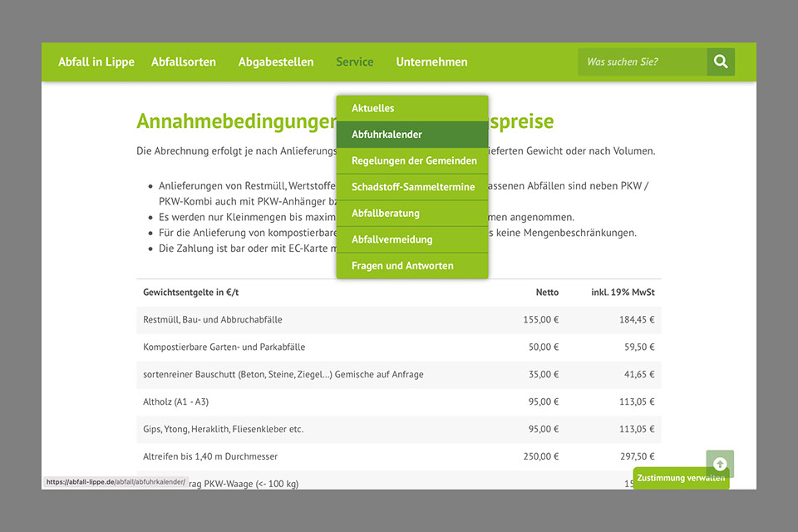798x532 pixels.
Task: Open Abfallberatung from the Service menu
Action: tap(386, 213)
